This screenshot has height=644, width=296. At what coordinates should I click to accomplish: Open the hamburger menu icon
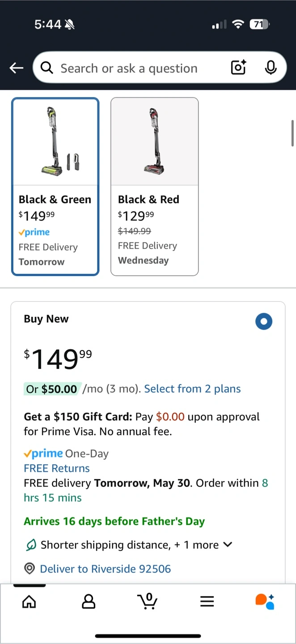207,602
